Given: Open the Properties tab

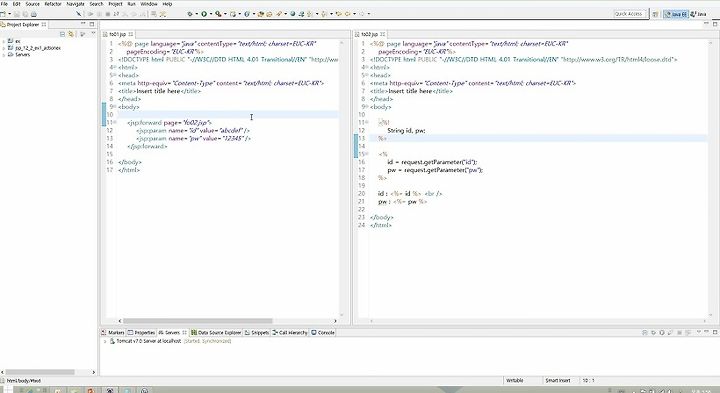Looking at the screenshot, I should [x=141, y=332].
